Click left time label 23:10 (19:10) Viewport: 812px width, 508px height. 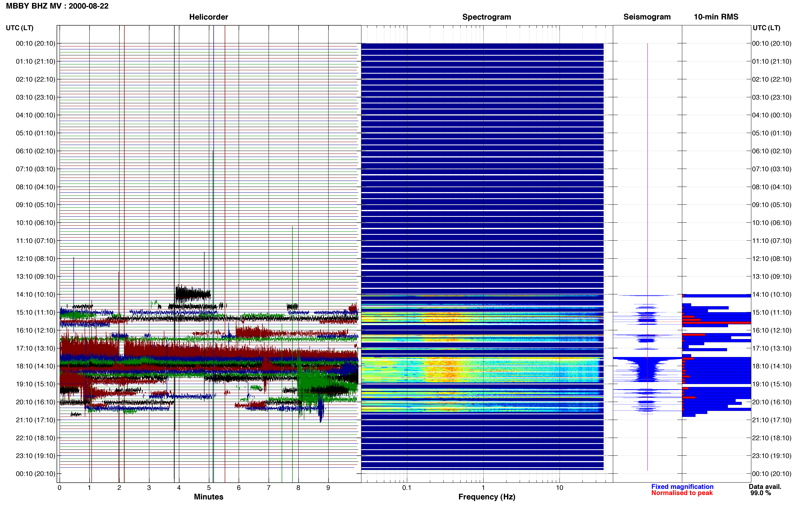[36, 456]
